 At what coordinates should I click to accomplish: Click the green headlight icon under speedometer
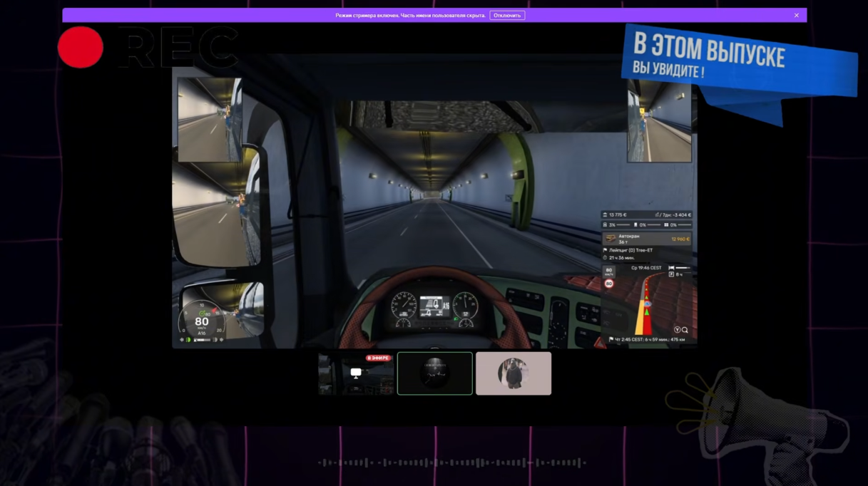coord(188,340)
